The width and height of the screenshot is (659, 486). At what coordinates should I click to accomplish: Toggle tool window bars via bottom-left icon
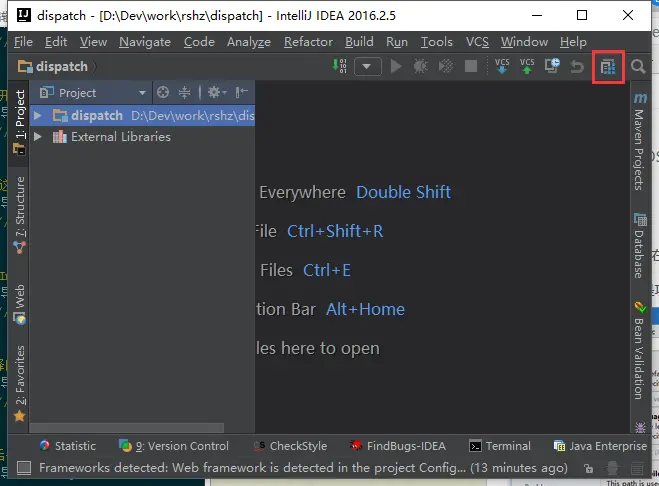coord(24,468)
